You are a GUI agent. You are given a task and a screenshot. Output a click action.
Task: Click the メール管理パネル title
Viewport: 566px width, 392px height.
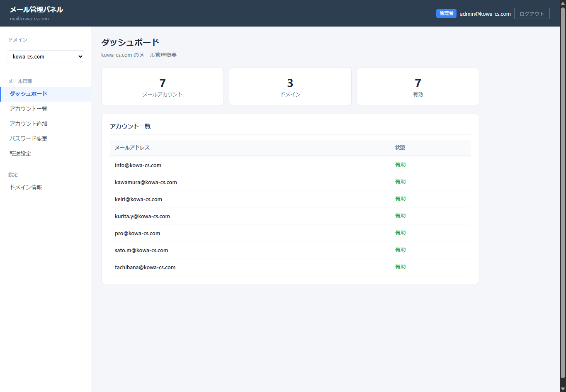36,10
